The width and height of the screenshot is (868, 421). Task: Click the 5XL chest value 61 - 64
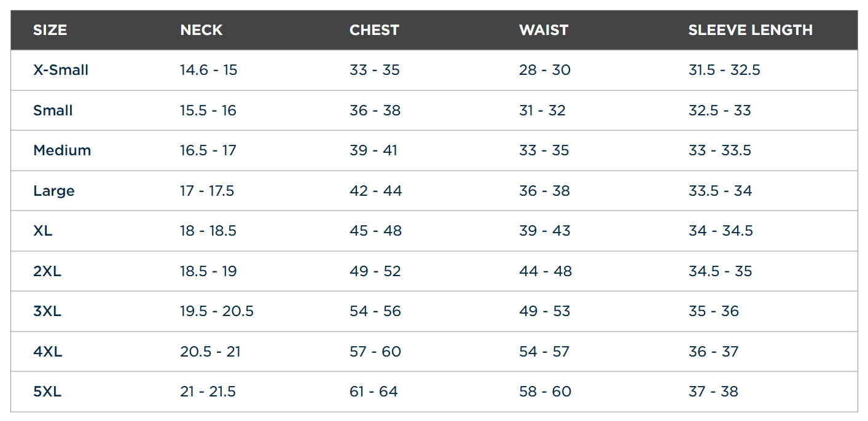click(x=373, y=392)
